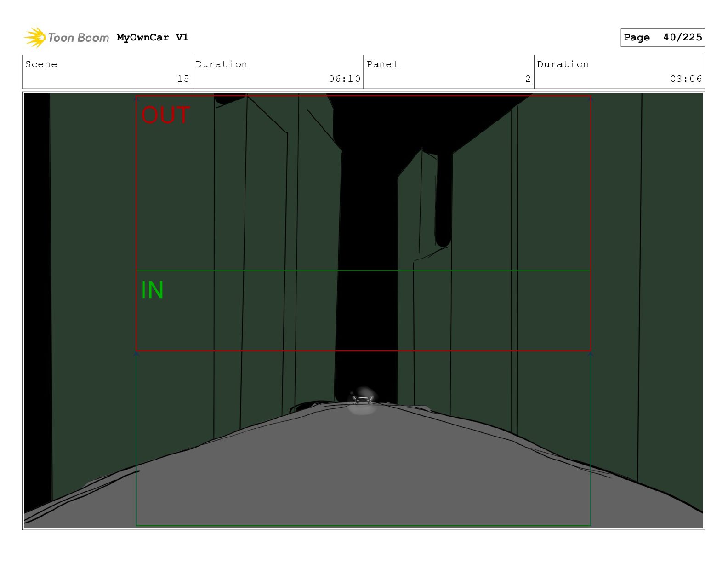
Task: Click the red OUT camera label
Action: (x=165, y=115)
